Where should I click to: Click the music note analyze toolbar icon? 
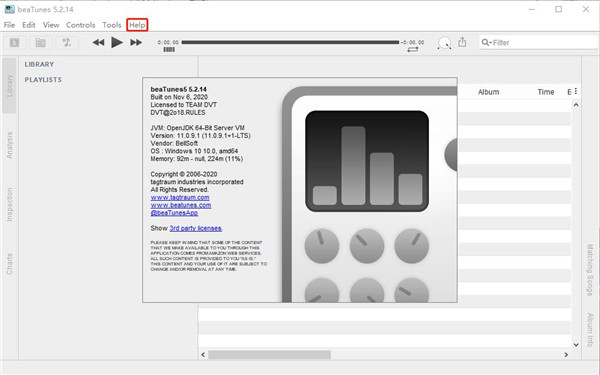click(x=67, y=42)
